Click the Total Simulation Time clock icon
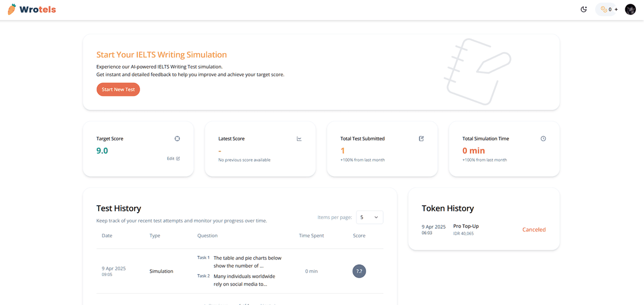Viewport: 644px width, 305px height. pos(543,139)
